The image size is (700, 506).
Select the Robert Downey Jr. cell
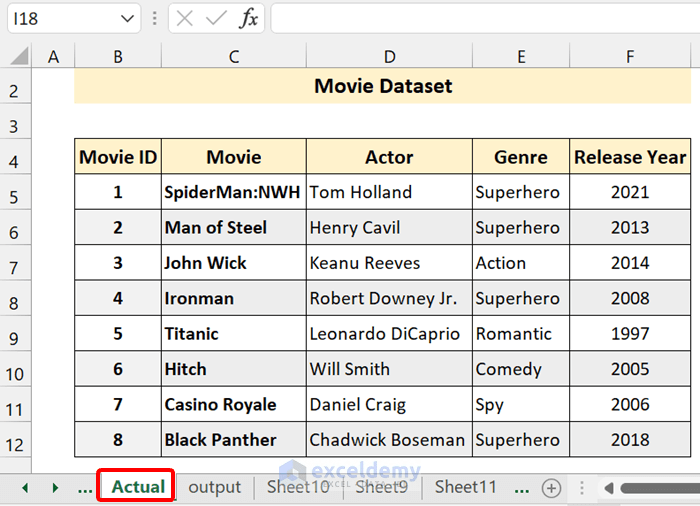click(x=389, y=298)
